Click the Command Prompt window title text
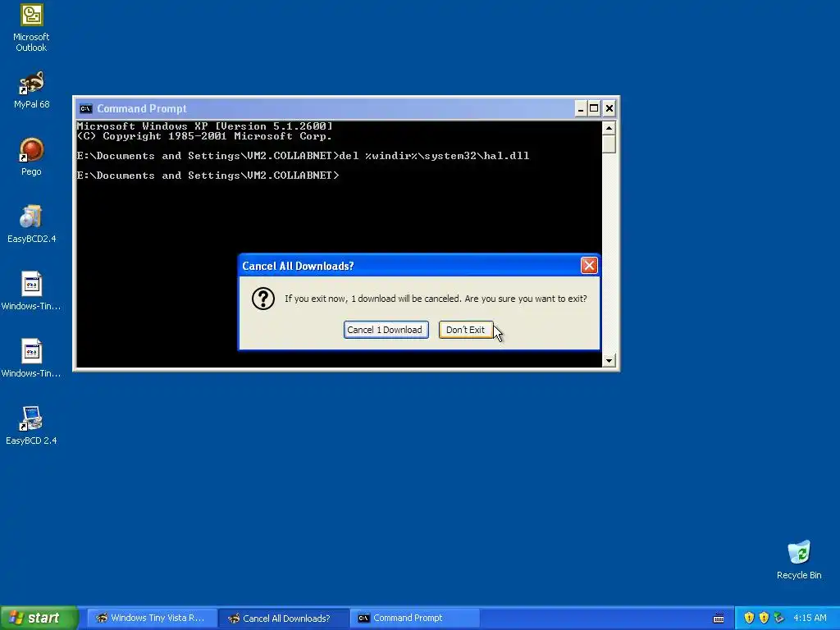 tap(141, 109)
